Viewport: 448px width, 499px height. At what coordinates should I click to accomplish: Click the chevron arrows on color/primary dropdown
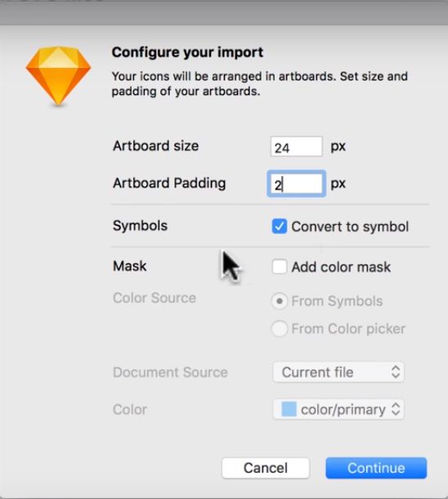[396, 409]
